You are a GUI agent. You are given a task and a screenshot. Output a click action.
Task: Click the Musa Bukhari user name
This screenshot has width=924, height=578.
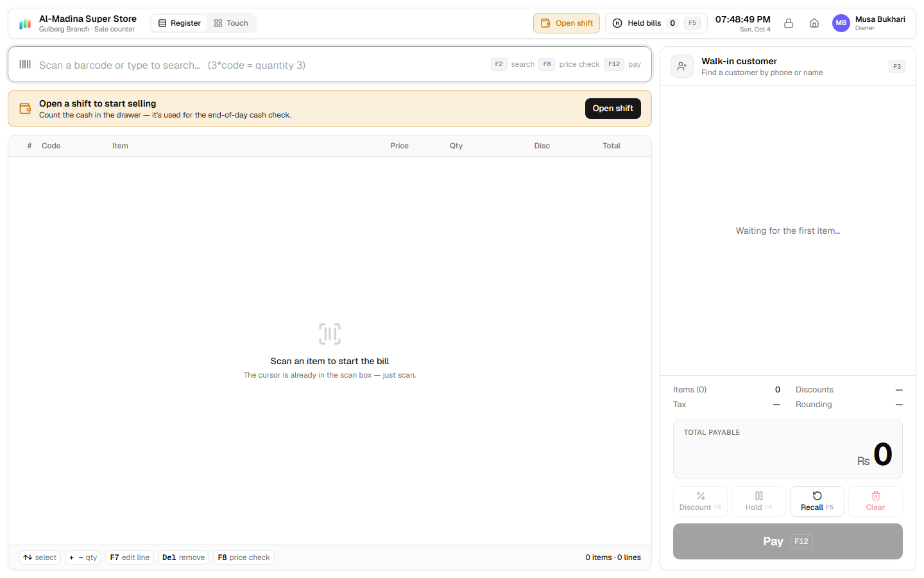coord(880,19)
